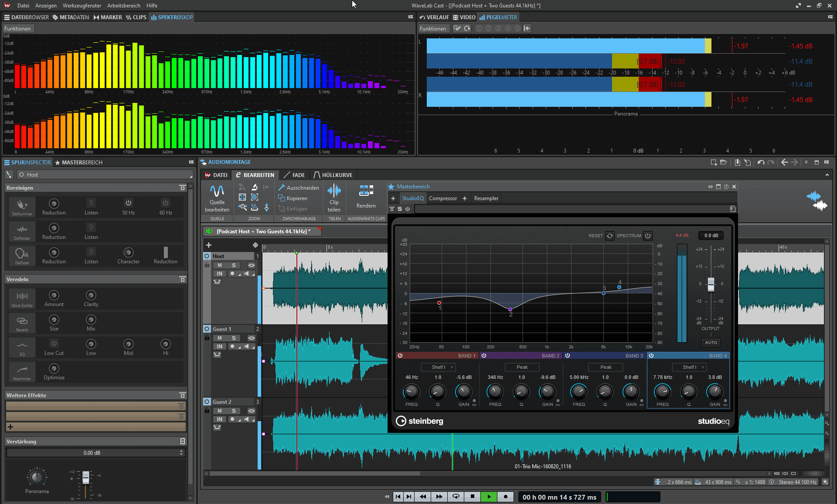Screen dimensions: 837x504
Task: Click the Kopieren icon
Action: [x=293, y=198]
